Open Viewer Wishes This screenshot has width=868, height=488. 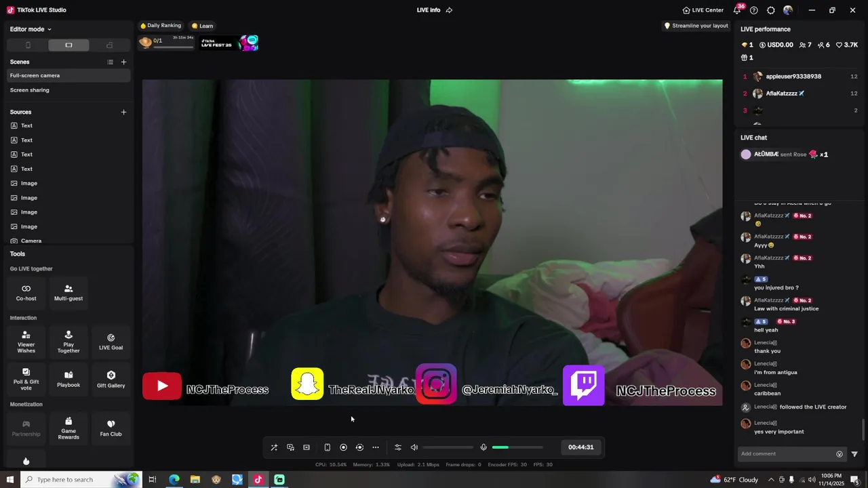point(26,342)
